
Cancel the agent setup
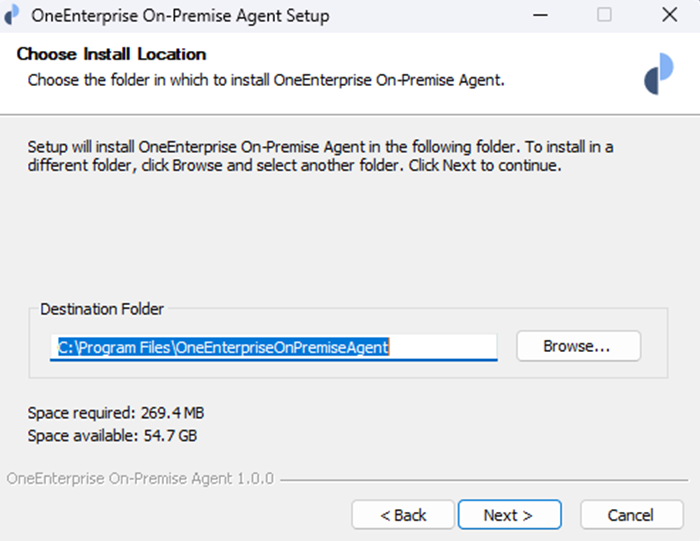[630, 515]
